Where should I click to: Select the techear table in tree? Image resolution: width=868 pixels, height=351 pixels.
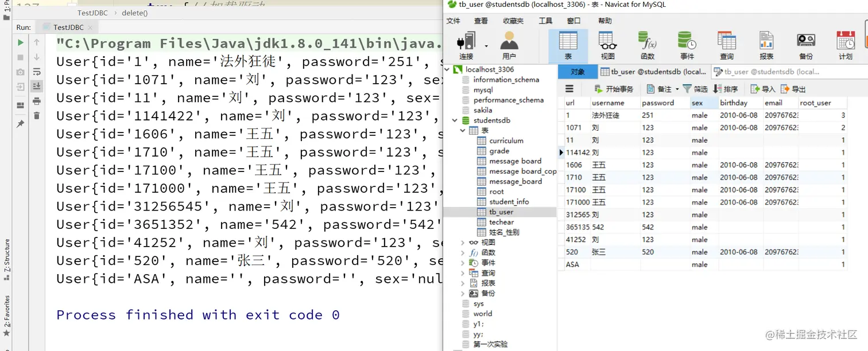coord(502,222)
